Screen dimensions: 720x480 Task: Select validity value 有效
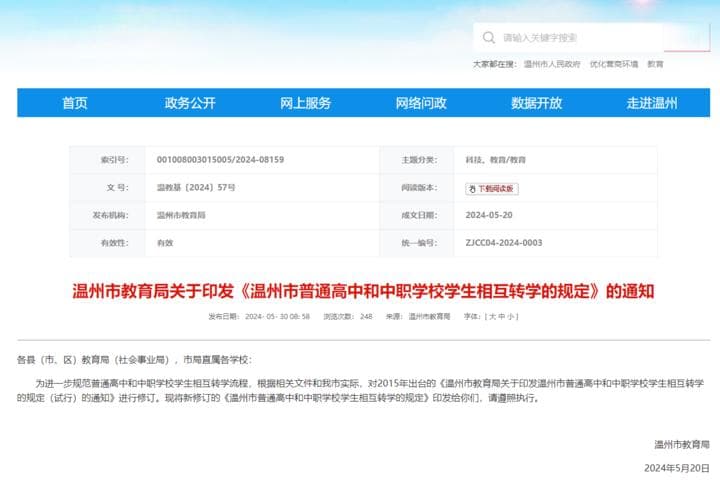click(x=165, y=243)
